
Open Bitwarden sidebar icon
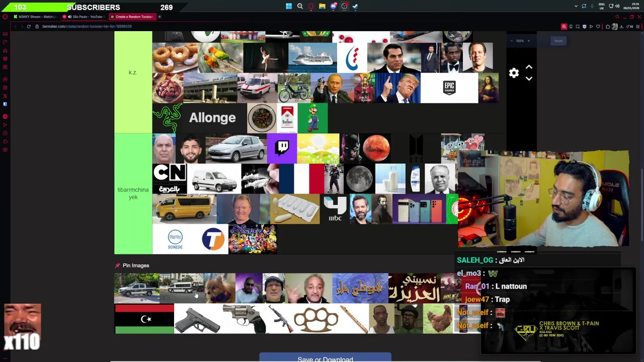point(5,104)
